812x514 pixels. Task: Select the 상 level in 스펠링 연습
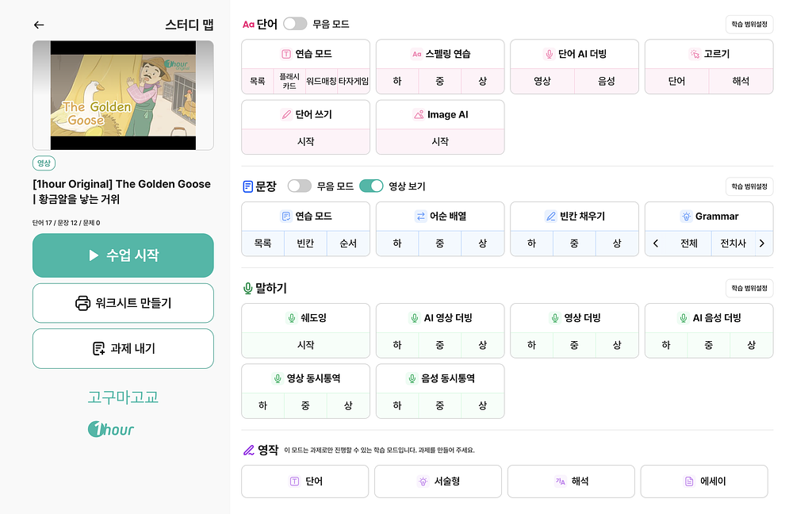point(482,81)
